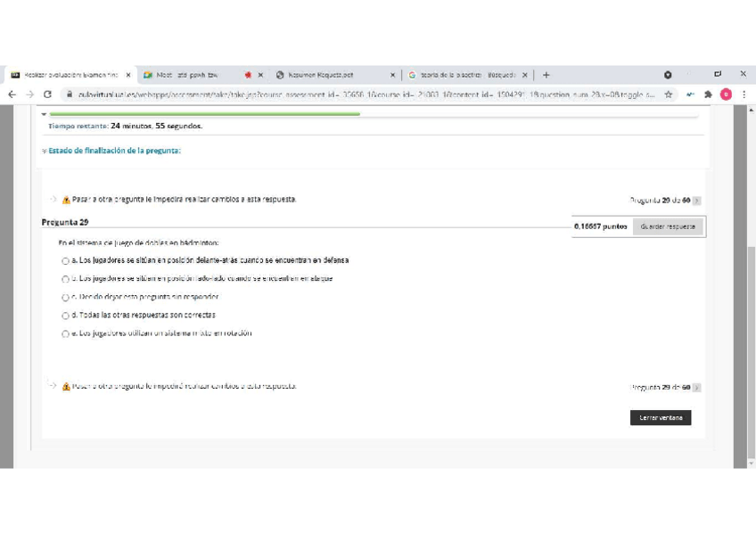Click the upper warning triangle icon
The image size is (756, 534).
click(x=66, y=200)
